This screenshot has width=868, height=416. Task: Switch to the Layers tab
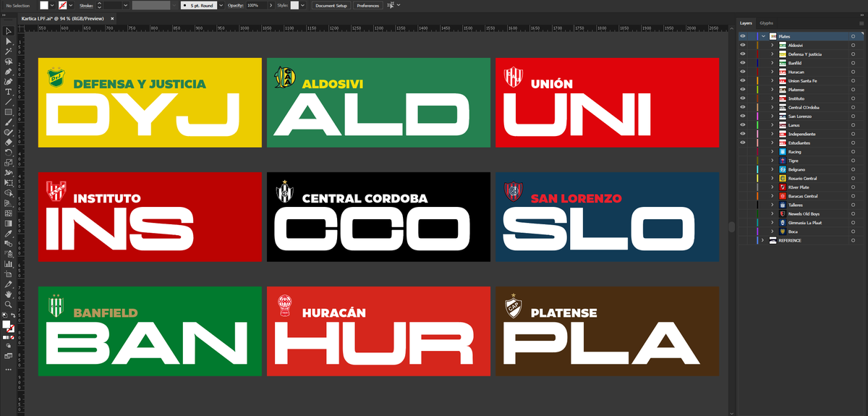[746, 23]
